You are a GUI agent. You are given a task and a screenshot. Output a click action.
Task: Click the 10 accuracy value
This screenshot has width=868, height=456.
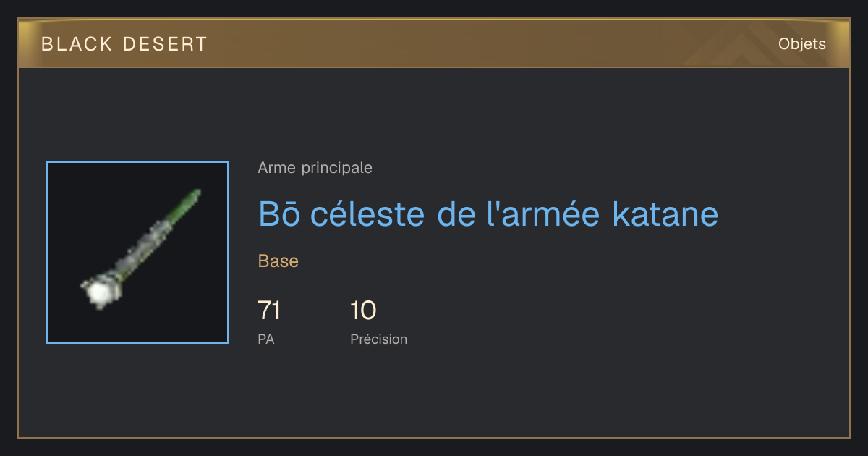(x=363, y=311)
